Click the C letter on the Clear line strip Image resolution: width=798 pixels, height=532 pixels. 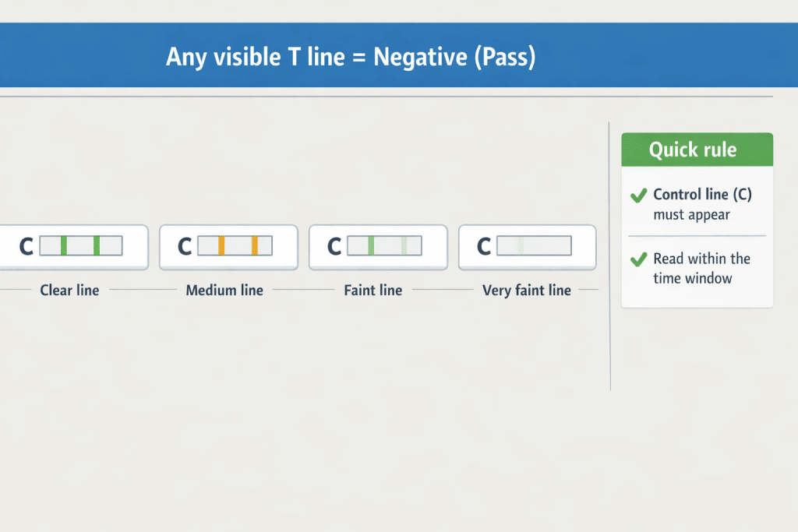click(26, 247)
